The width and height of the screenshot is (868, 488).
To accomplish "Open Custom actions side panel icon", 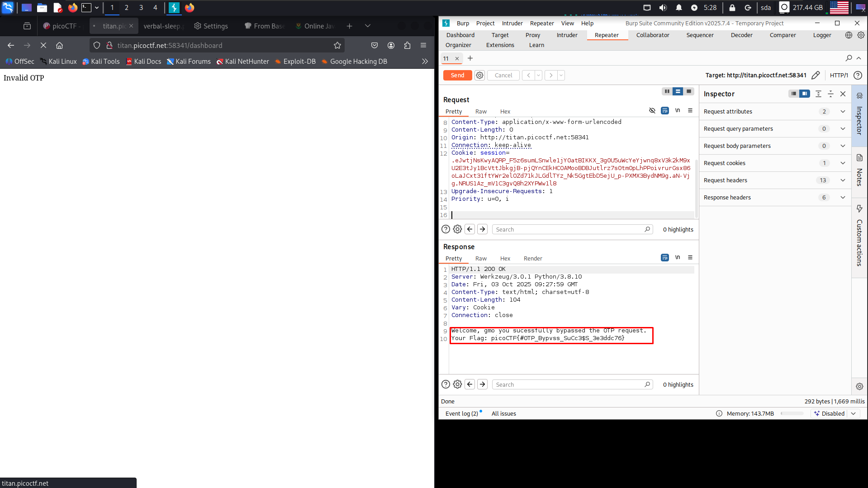I will click(x=859, y=208).
